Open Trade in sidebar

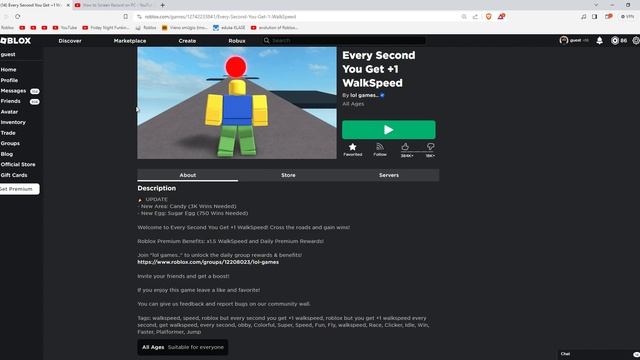point(8,133)
